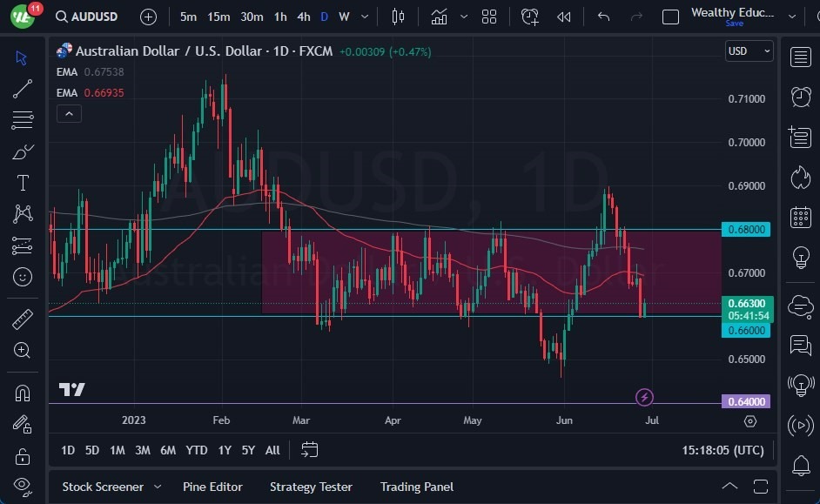Switch to the Pine Editor tab

coord(212,487)
